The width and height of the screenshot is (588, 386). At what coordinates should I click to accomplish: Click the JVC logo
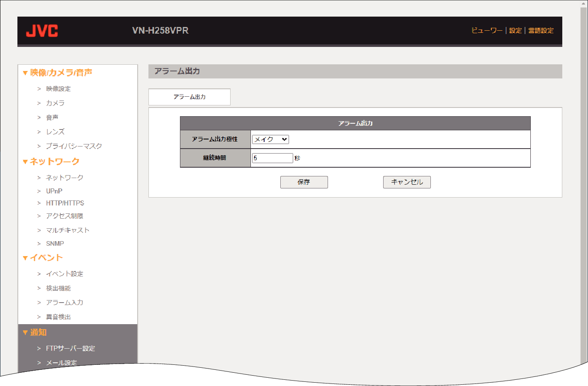(42, 31)
